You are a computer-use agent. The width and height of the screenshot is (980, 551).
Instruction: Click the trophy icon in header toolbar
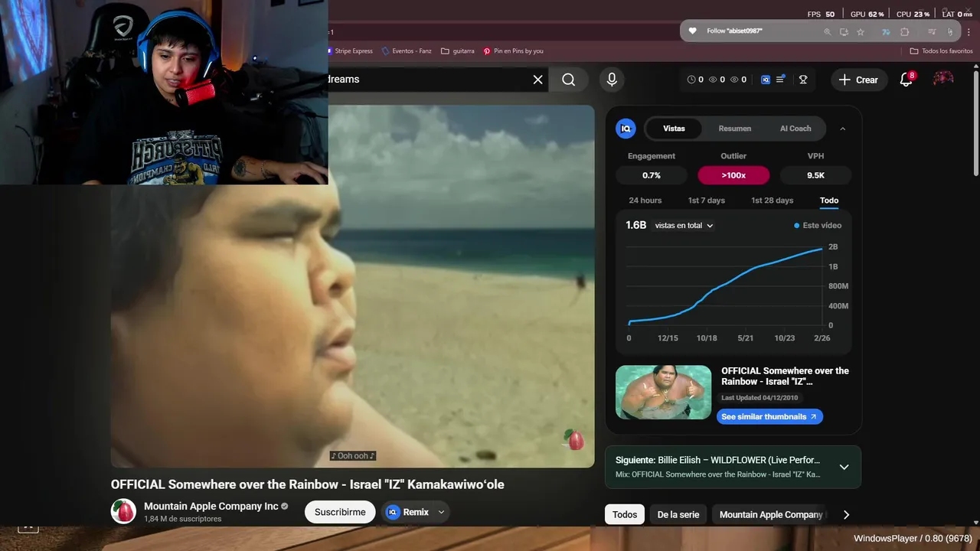(x=803, y=80)
